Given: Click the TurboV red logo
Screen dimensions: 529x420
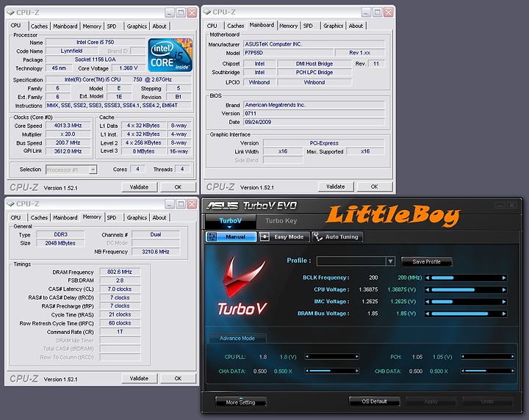Looking at the screenshot, I should [242, 286].
